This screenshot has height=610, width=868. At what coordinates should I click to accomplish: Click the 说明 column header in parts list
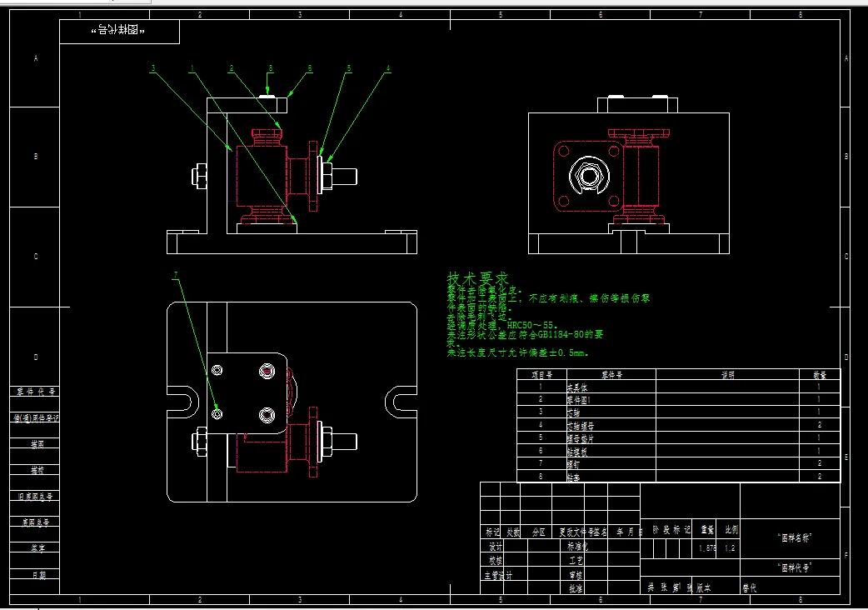(x=727, y=375)
